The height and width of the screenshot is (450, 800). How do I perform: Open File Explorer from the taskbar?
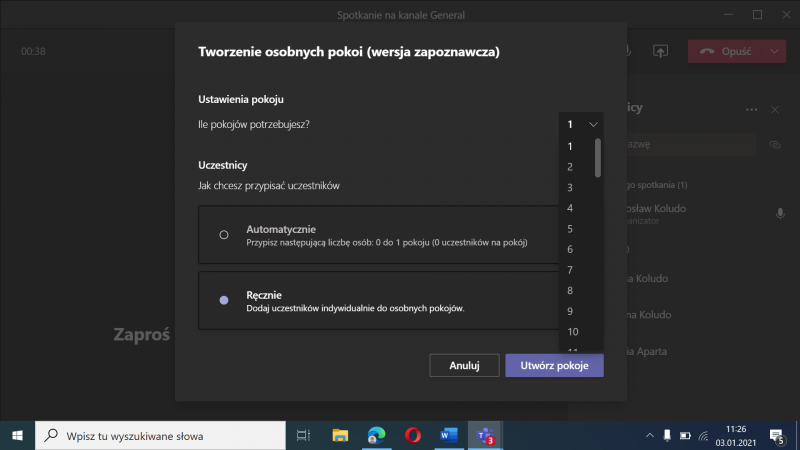pyautogui.click(x=340, y=436)
